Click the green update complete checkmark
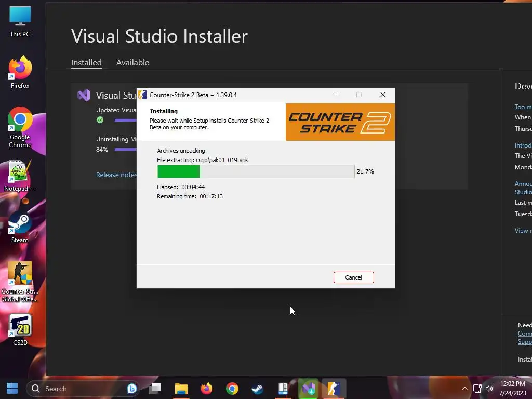Viewport: 532px width, 399px height. click(x=100, y=120)
